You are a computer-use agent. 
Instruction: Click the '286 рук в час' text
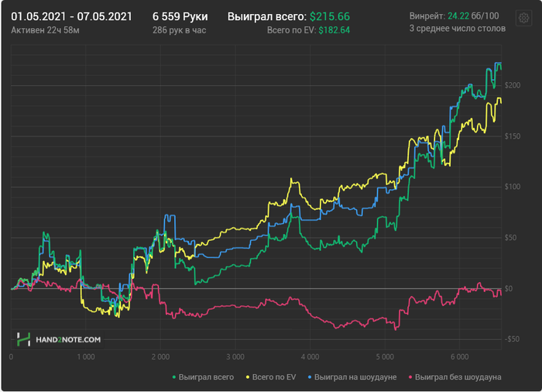180,30
